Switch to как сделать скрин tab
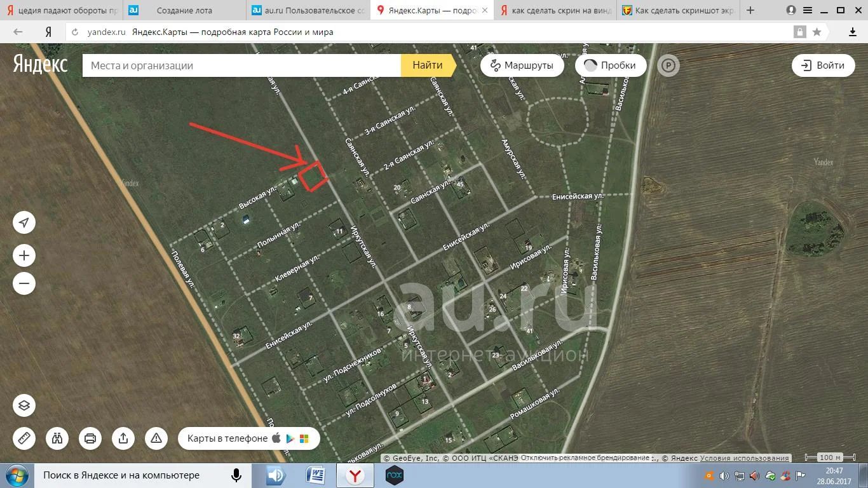 click(555, 11)
